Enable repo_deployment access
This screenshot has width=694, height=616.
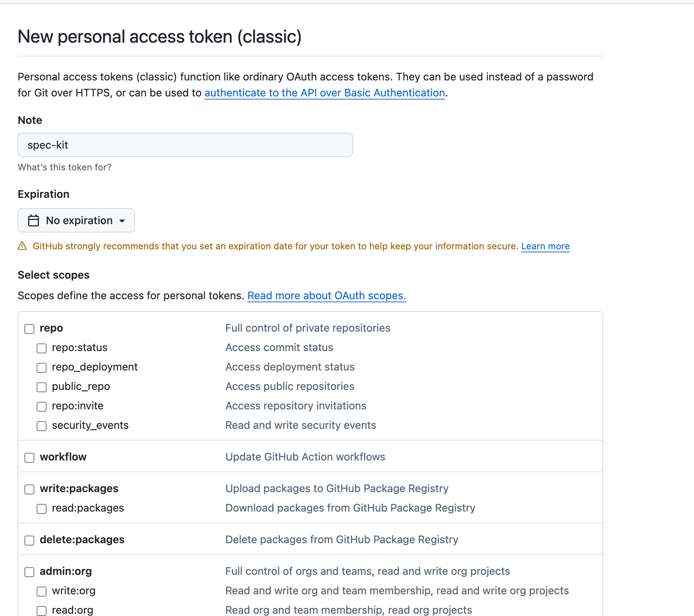(x=41, y=367)
